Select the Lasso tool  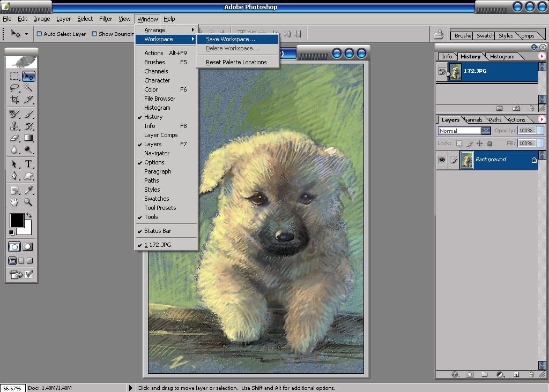click(x=14, y=87)
